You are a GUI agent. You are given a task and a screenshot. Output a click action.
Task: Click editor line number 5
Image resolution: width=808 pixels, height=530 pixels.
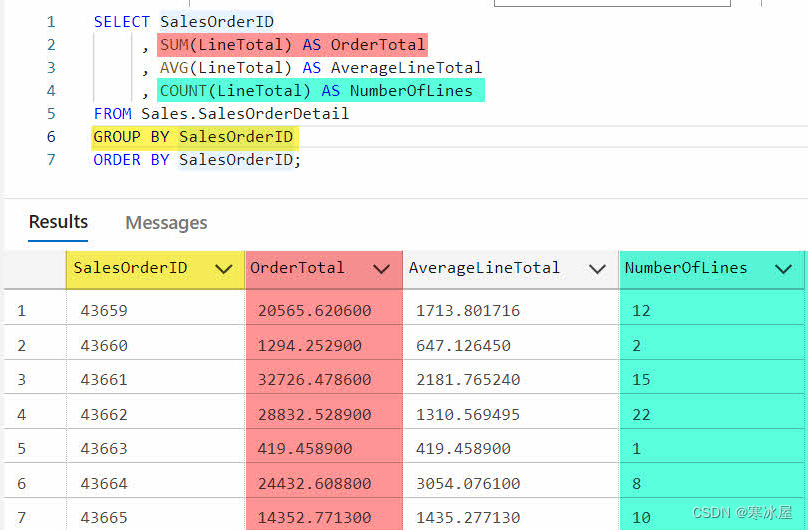[51, 113]
